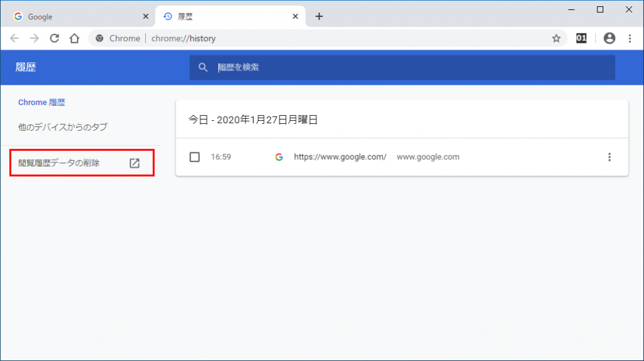Viewport: 644px width, 361px height.
Task: Open actions menu for the google.com entry
Action: pos(609,157)
